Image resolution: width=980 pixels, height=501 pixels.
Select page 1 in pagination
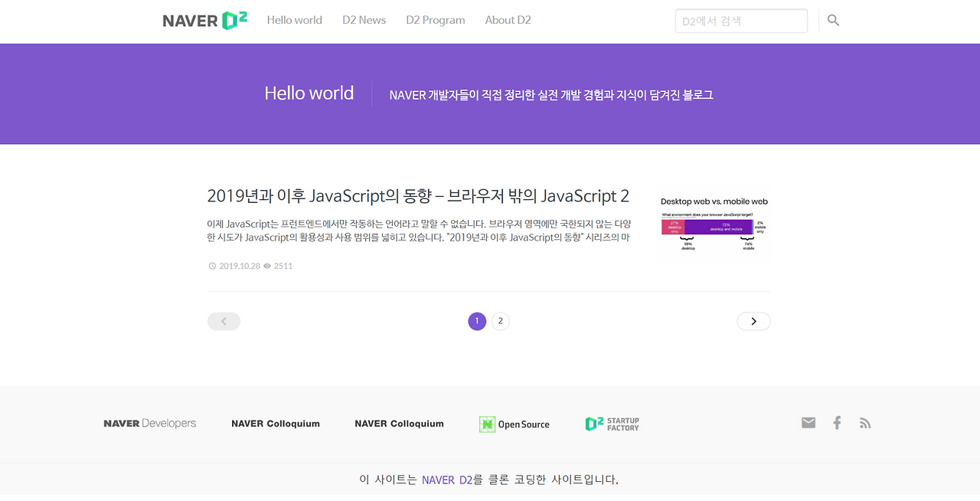click(x=477, y=321)
